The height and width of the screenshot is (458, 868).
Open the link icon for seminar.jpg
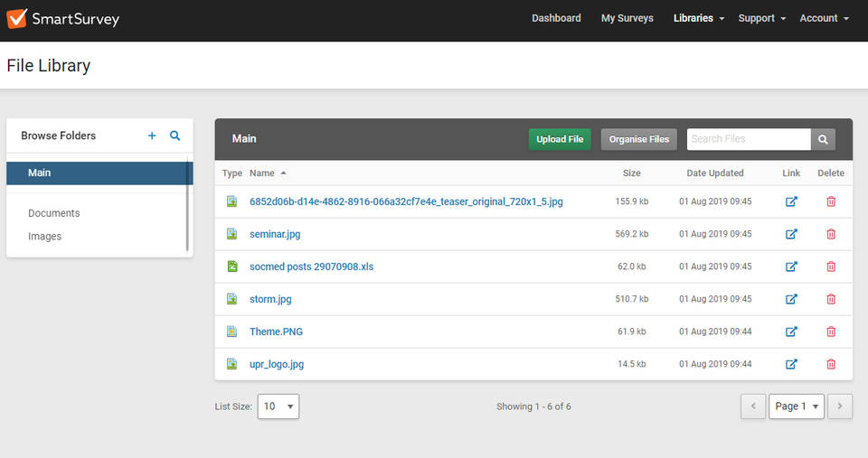tap(791, 234)
